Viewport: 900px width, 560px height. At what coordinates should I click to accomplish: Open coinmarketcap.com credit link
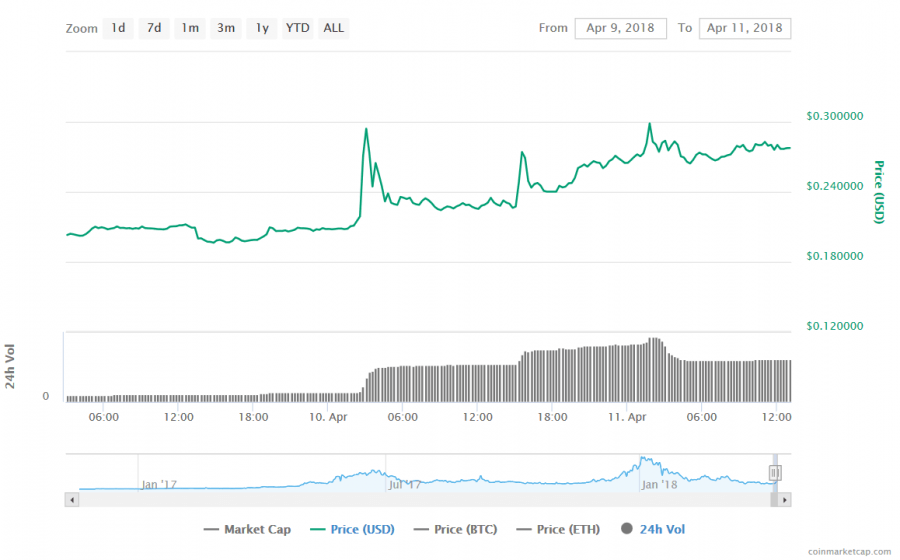point(849,551)
